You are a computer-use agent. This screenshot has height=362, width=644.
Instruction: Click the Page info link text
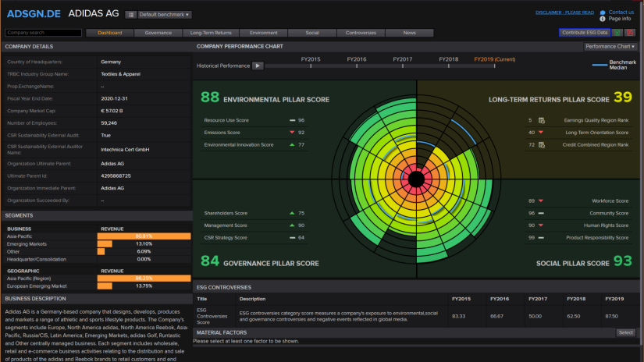(x=619, y=19)
